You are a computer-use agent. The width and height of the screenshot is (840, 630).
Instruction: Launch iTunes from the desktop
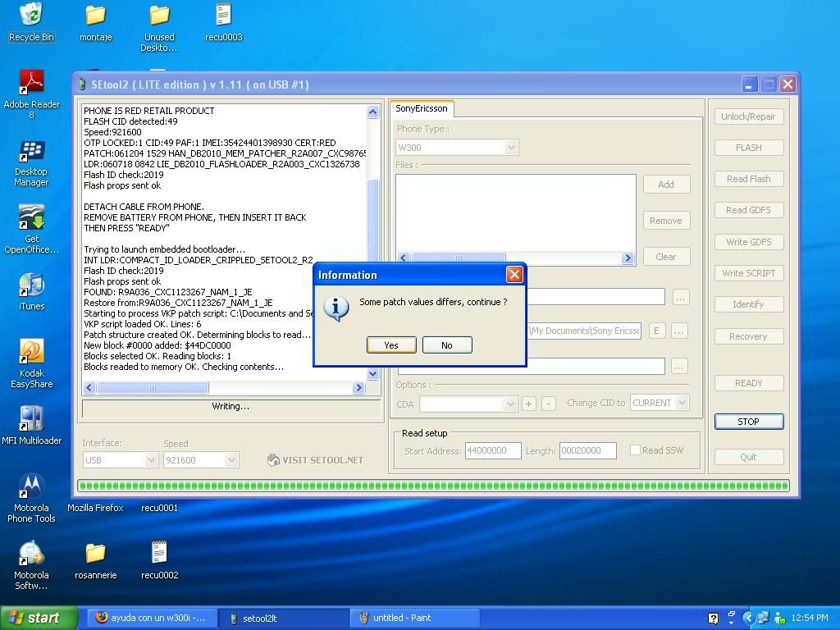[32, 292]
